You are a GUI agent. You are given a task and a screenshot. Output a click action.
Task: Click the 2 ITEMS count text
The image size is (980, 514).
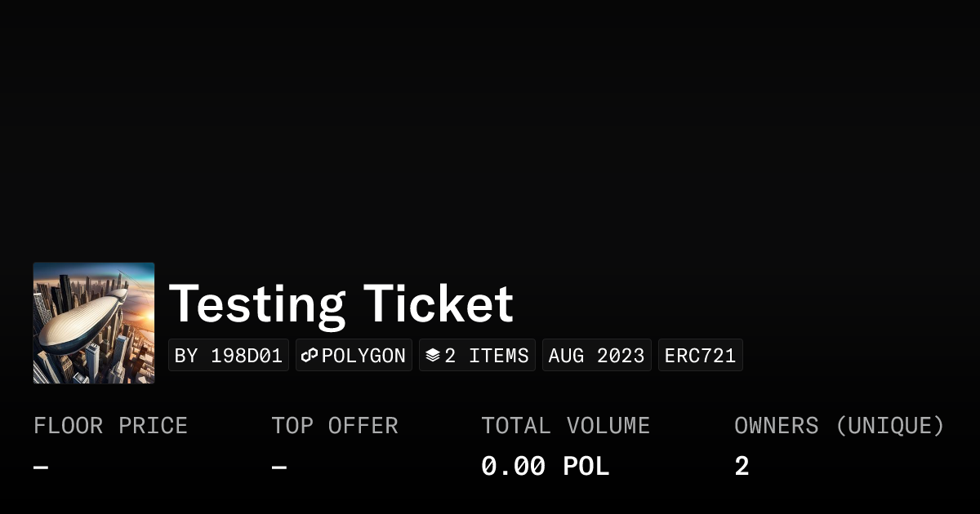click(x=487, y=356)
